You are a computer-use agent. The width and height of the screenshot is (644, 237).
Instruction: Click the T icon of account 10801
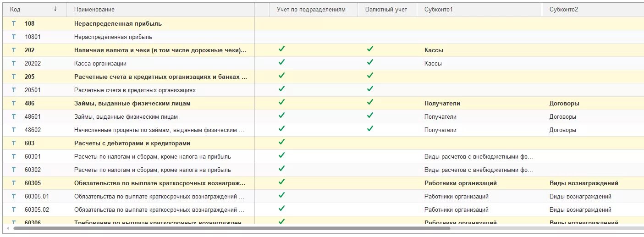click(14, 37)
